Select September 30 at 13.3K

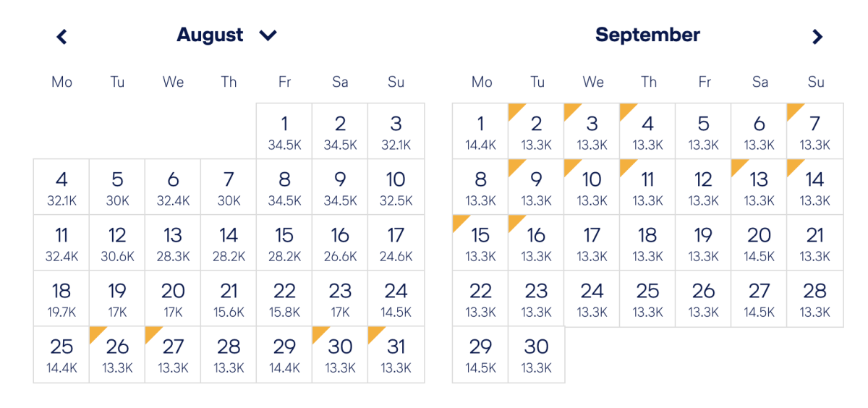(x=536, y=354)
